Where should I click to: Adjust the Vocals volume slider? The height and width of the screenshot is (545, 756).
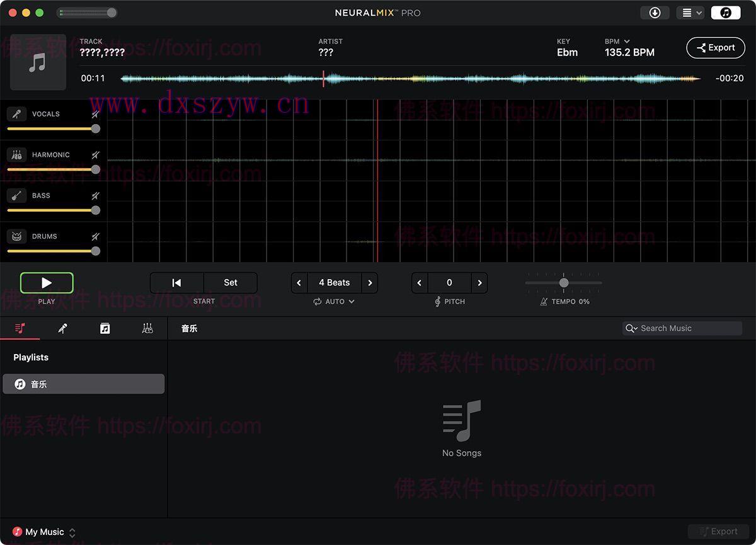tap(54, 129)
